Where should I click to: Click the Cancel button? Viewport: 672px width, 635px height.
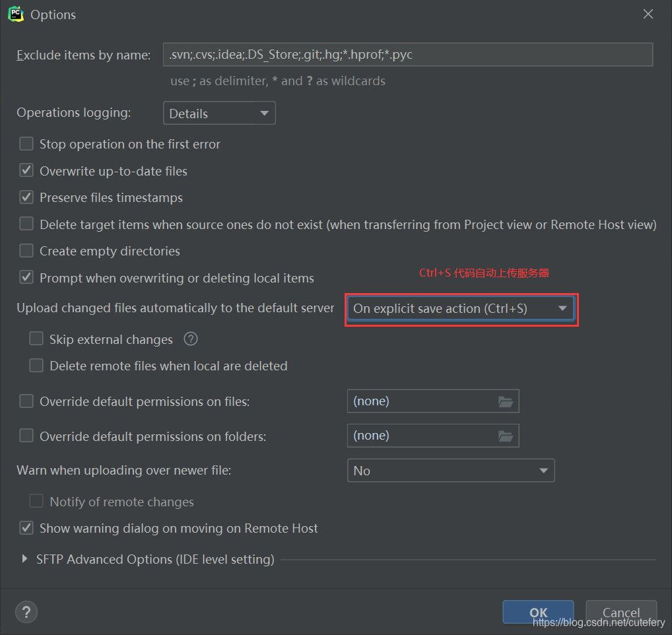[x=621, y=613]
